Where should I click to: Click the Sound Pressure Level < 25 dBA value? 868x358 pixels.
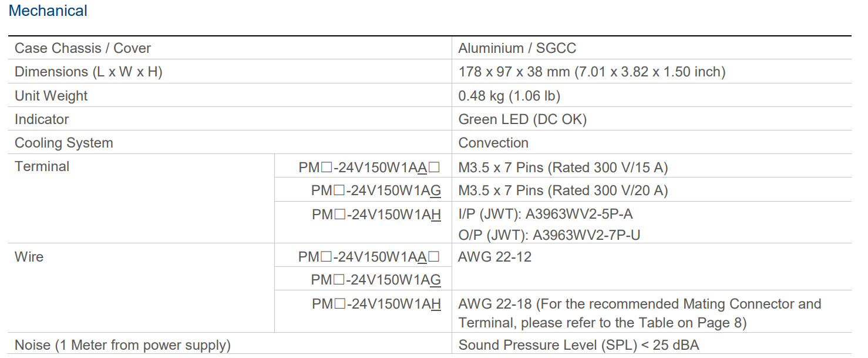pyautogui.click(x=578, y=345)
